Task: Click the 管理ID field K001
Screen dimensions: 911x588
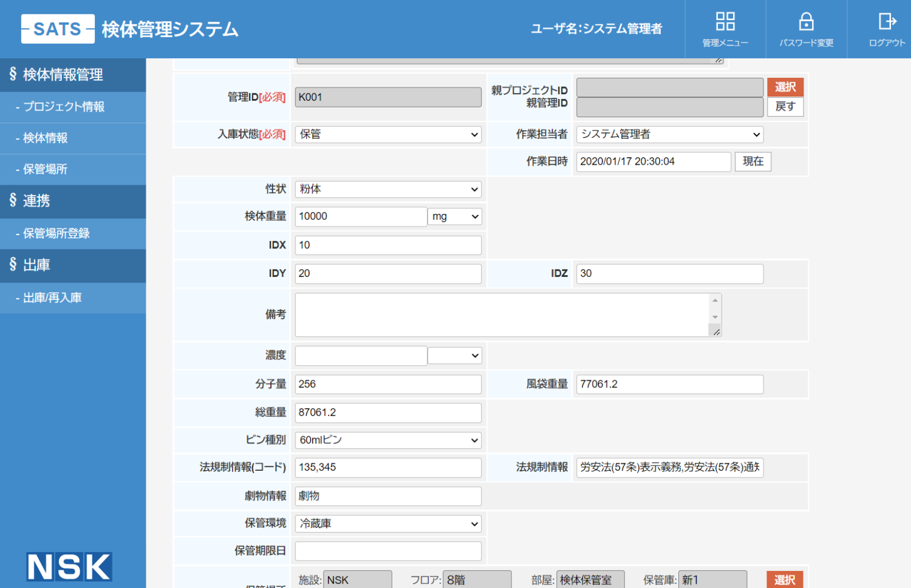Action: (388, 97)
